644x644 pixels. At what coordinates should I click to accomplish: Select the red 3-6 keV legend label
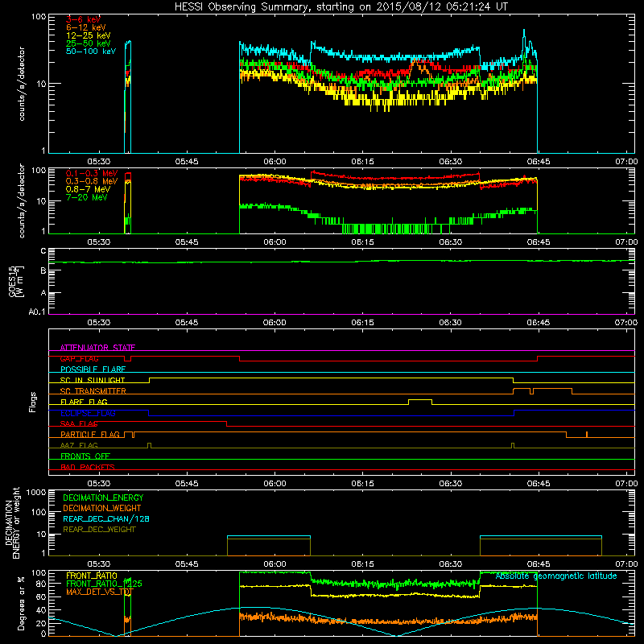(84, 19)
